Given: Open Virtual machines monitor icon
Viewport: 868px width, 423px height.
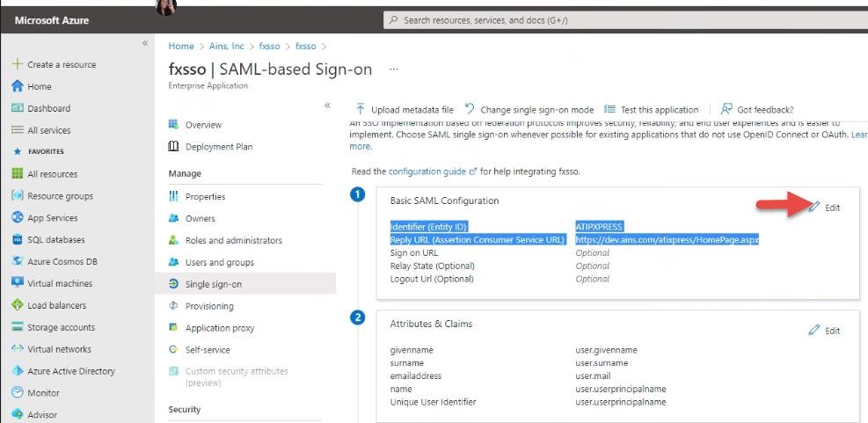Looking at the screenshot, I should pos(18,283).
